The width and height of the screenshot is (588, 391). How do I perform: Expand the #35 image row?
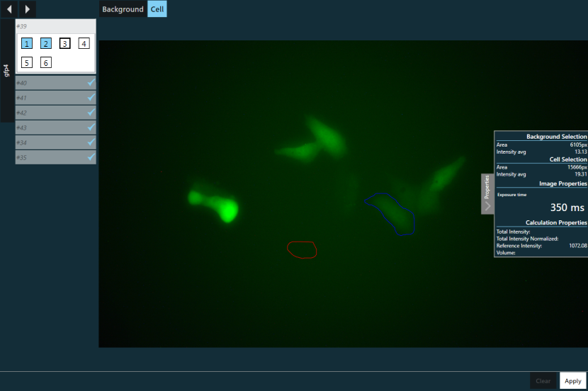click(x=55, y=157)
